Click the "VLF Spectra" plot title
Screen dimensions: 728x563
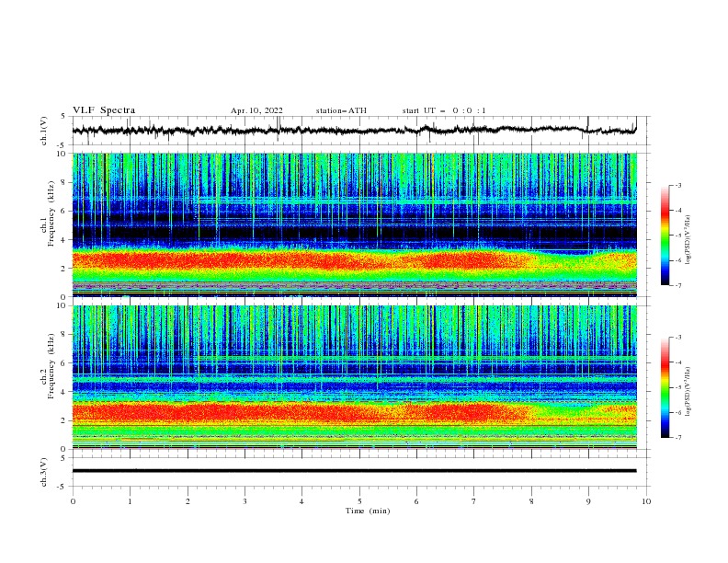104,110
